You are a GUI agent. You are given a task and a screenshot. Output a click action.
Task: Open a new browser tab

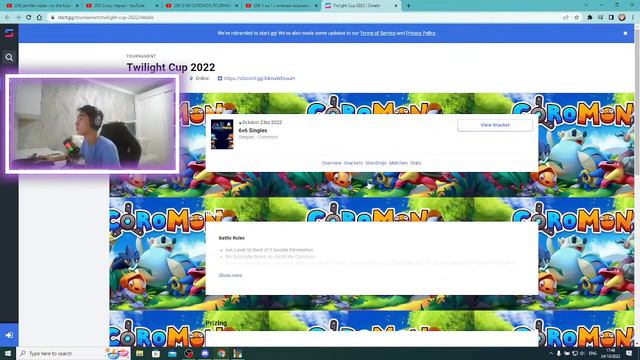[408, 6]
